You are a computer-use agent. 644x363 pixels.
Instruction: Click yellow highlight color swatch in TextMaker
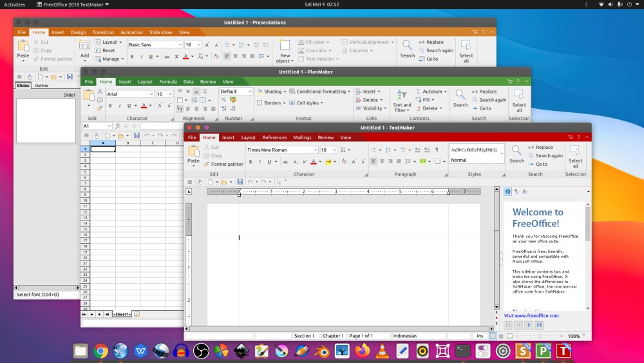(328, 162)
